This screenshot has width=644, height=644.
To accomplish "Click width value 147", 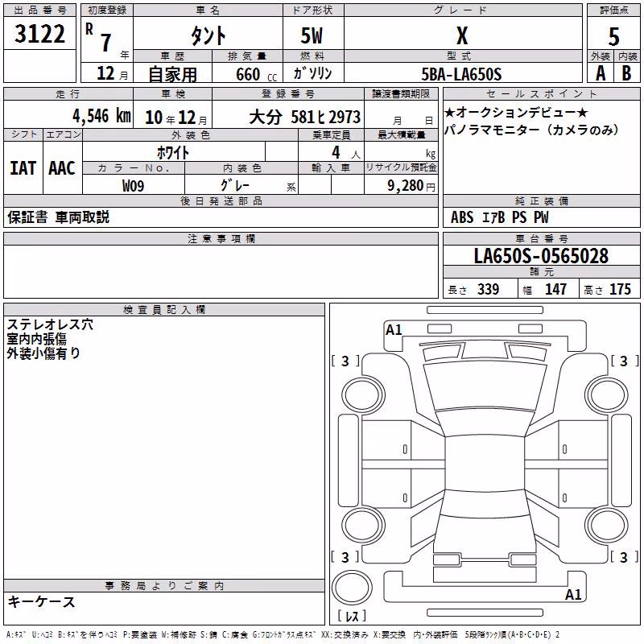I will (555, 289).
